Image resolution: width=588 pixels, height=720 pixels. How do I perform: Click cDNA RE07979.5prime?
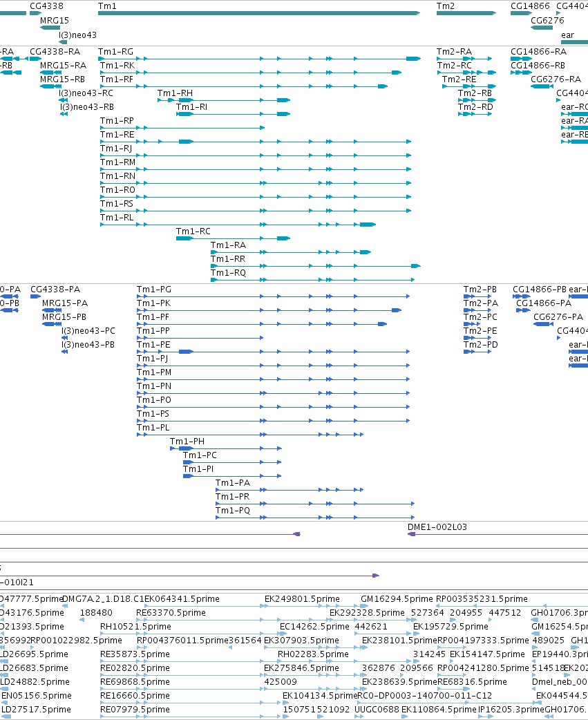pyautogui.click(x=135, y=709)
